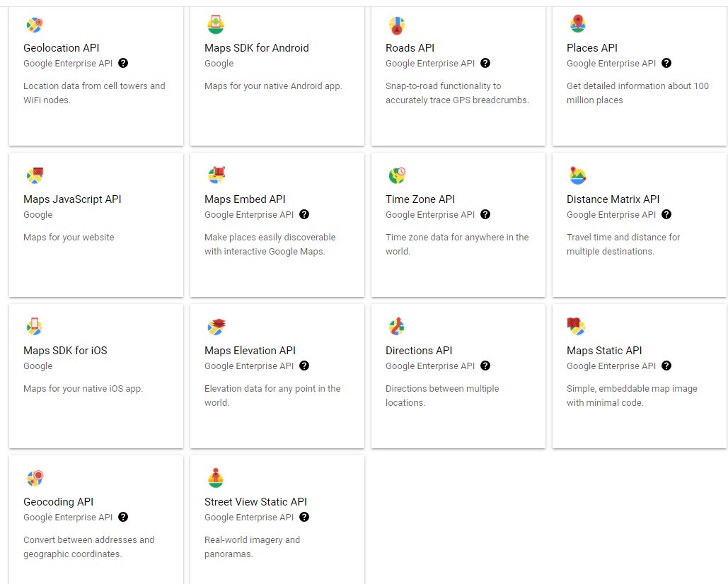Click the Maps Embed API icon
728x584 pixels.
point(216,175)
